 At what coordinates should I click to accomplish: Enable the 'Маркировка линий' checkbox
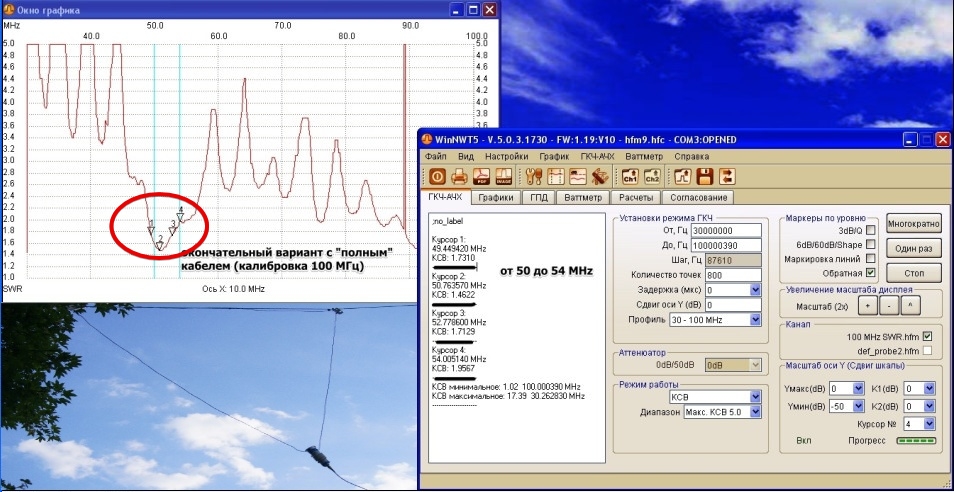[x=871, y=258]
